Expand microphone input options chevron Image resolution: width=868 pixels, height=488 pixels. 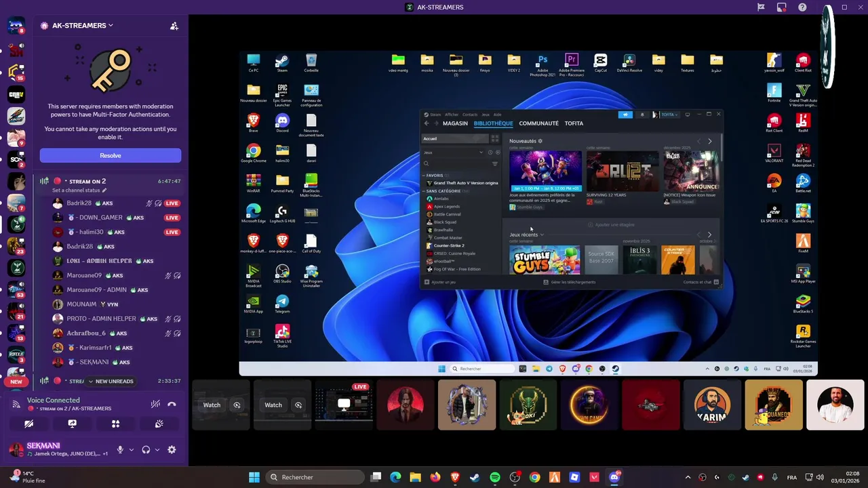(x=131, y=449)
